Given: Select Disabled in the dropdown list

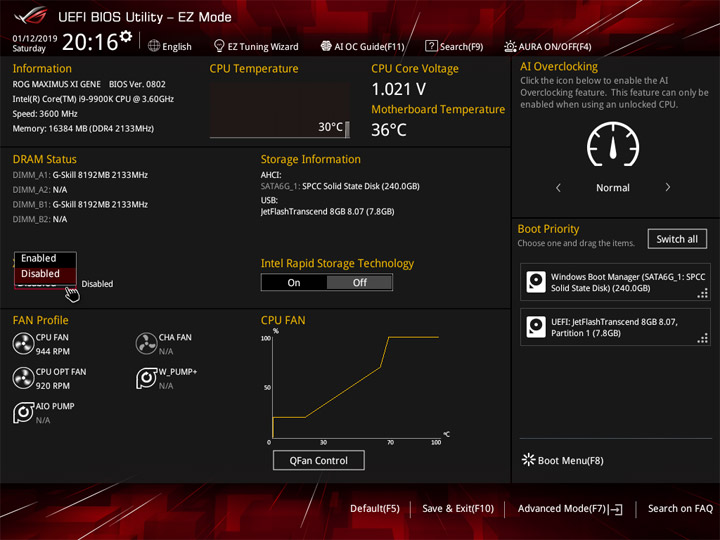Looking at the screenshot, I should click(x=45, y=274).
